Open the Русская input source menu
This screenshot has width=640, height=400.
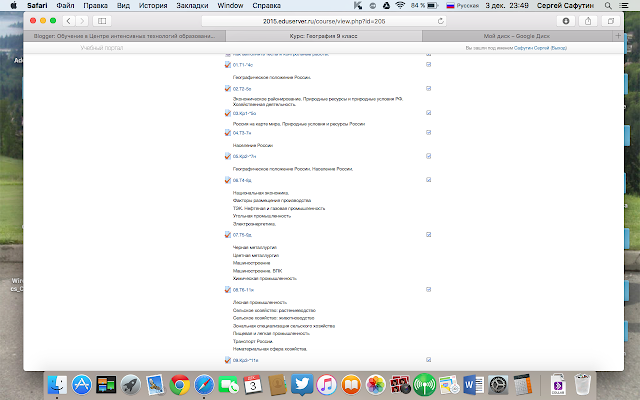tap(462, 5)
